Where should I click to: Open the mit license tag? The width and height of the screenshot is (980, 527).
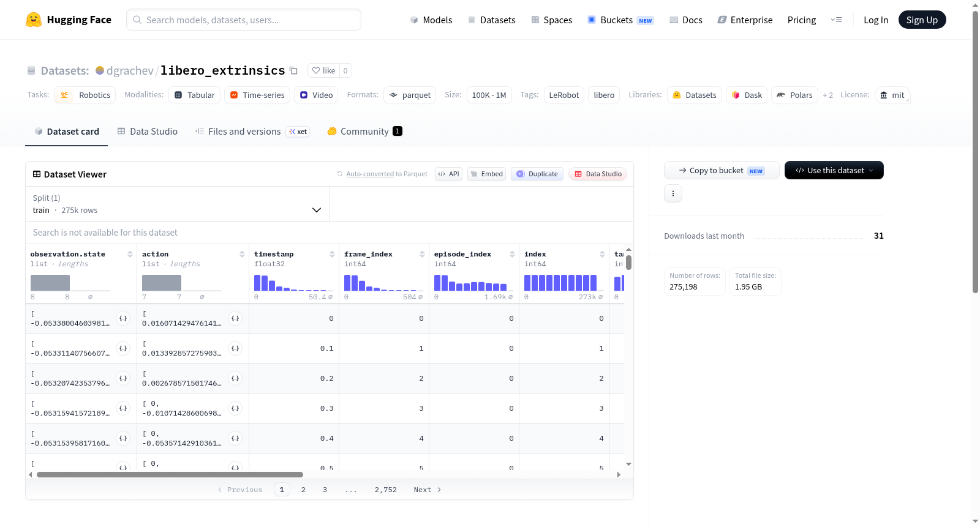892,95
